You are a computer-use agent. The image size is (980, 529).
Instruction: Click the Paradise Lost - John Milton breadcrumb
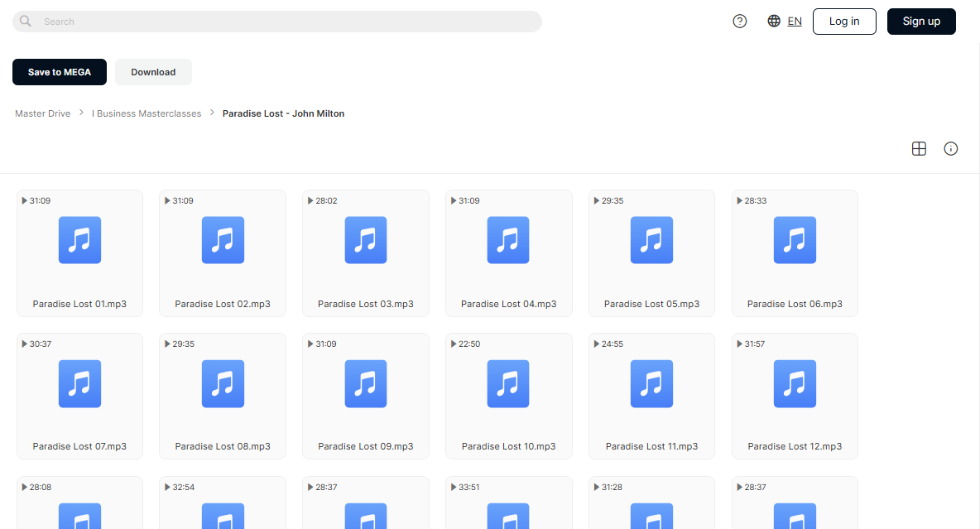(x=283, y=113)
